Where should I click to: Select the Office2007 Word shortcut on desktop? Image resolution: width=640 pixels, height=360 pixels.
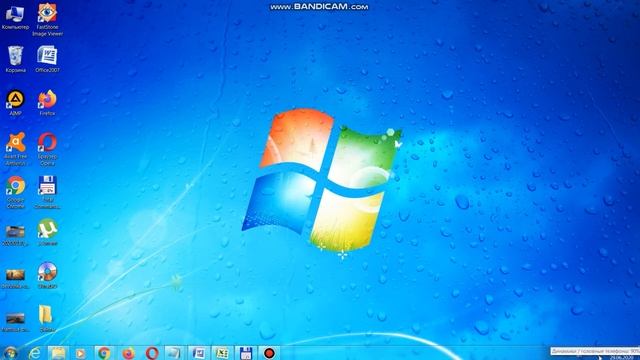(x=47, y=59)
